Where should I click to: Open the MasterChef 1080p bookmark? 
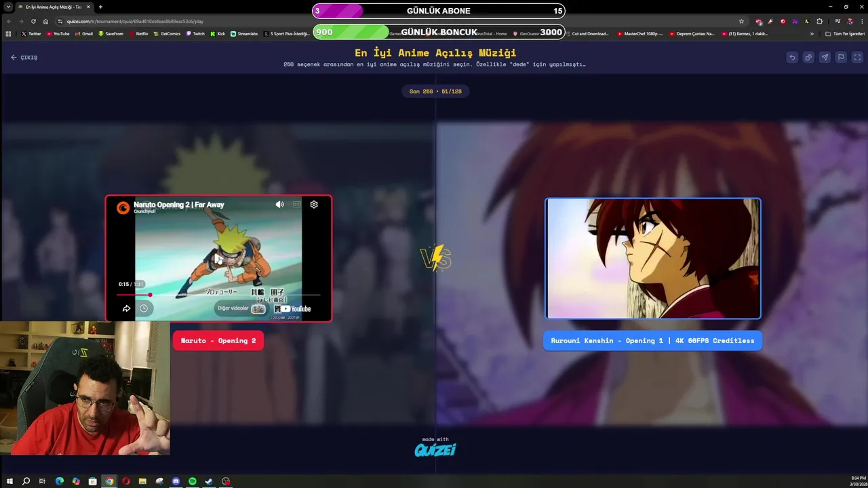point(640,34)
